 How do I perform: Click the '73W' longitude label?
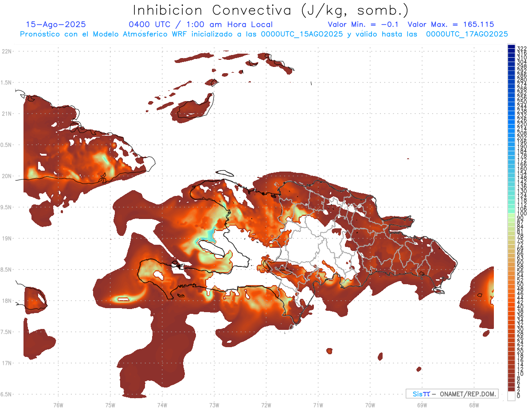coord(214,405)
